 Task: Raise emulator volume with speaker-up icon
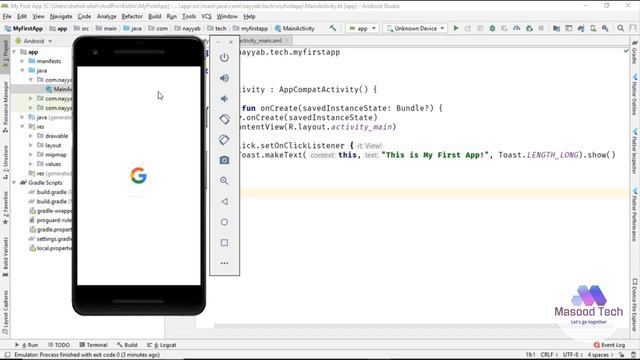pyautogui.click(x=224, y=78)
